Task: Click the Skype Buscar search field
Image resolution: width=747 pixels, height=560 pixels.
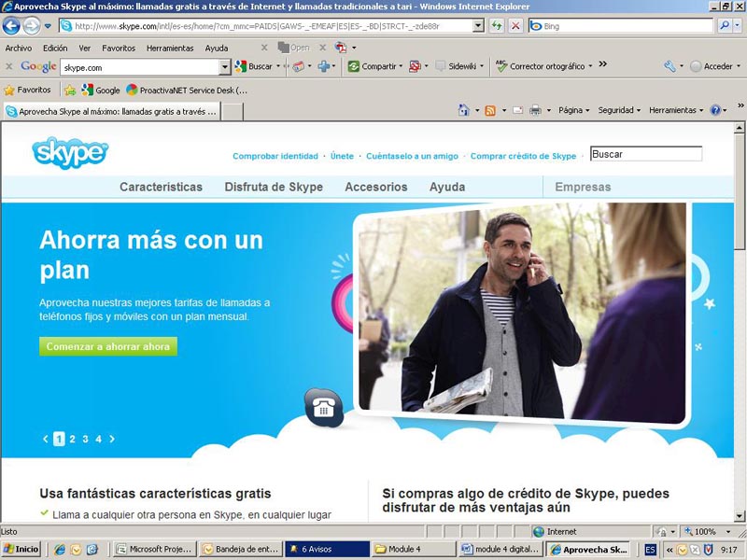Action: [x=646, y=154]
